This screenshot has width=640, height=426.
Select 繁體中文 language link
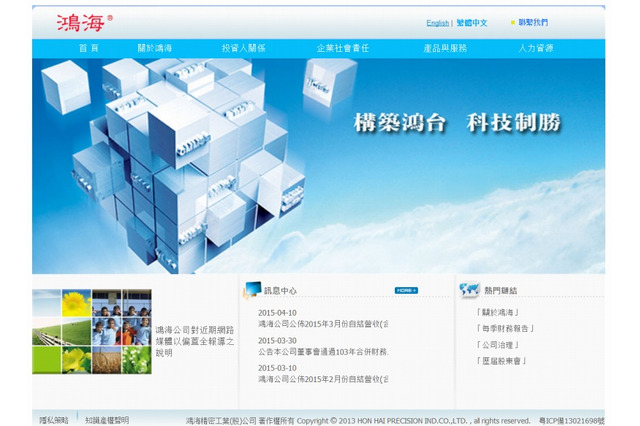tap(472, 23)
